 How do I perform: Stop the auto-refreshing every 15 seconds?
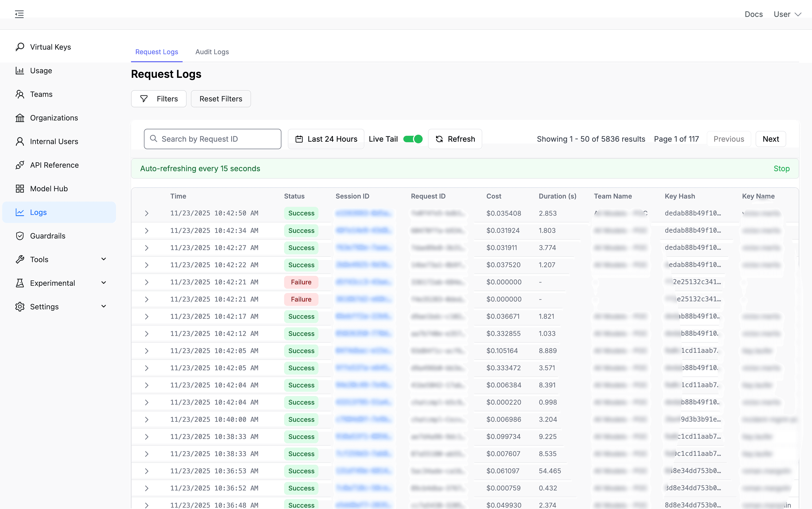pyautogui.click(x=781, y=168)
